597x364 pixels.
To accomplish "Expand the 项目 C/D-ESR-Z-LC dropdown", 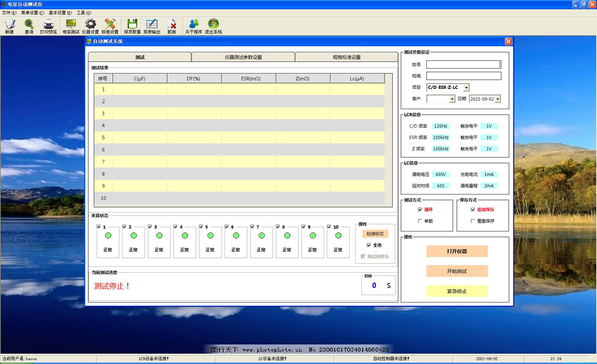I will click(466, 88).
